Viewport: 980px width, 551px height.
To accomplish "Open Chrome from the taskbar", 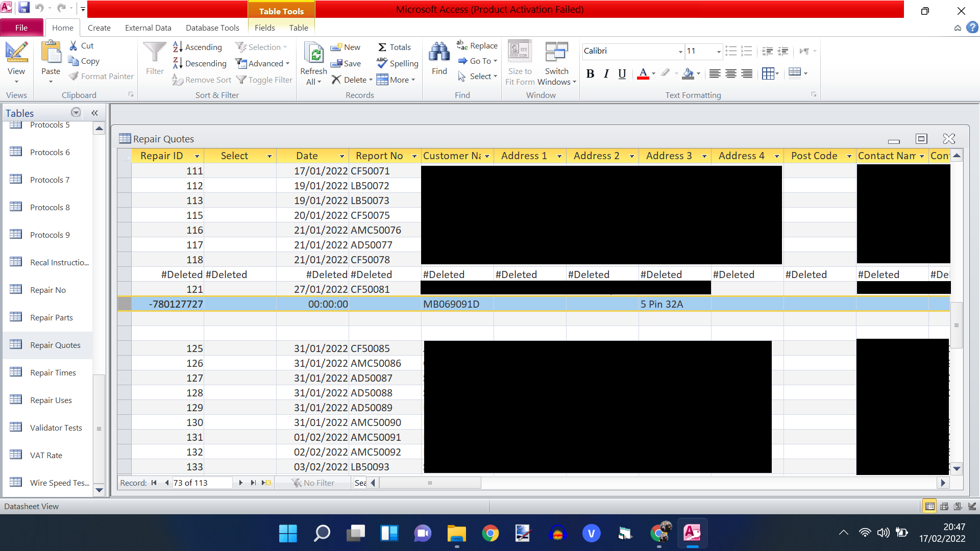I will [490, 534].
